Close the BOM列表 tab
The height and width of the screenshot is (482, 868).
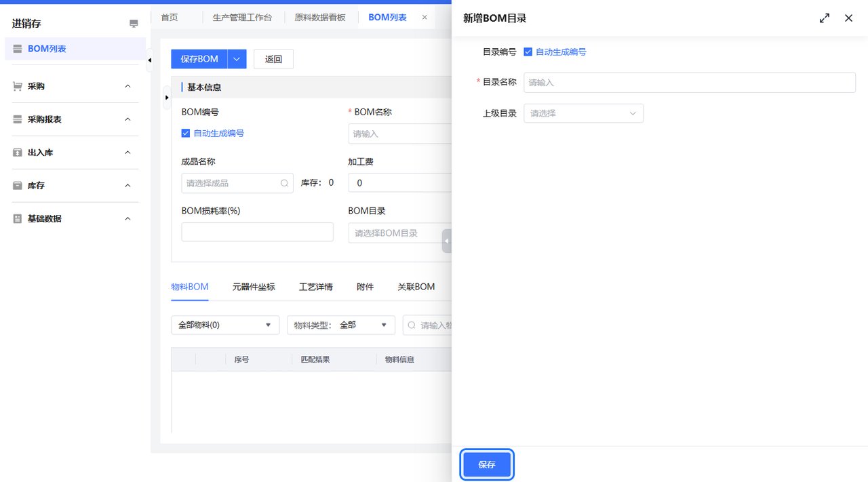[425, 18]
